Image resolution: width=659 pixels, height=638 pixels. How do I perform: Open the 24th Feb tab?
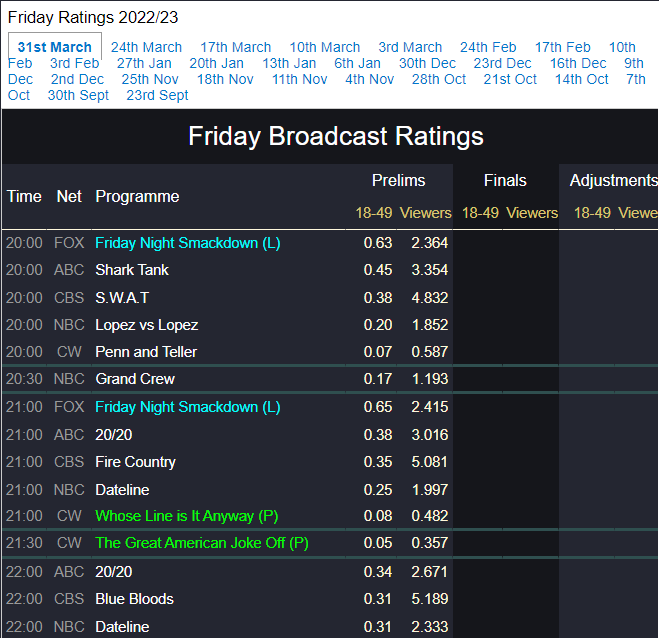(x=488, y=47)
